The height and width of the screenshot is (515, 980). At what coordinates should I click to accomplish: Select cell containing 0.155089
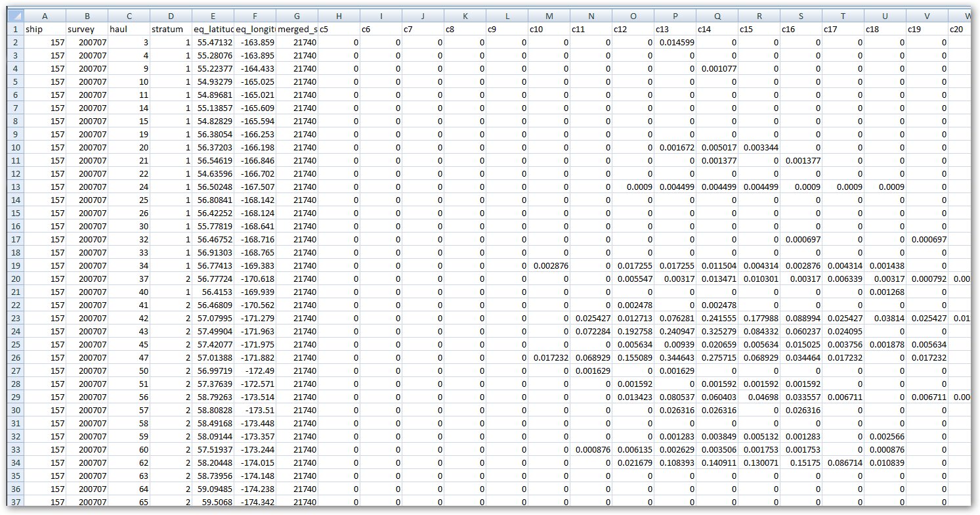point(633,357)
